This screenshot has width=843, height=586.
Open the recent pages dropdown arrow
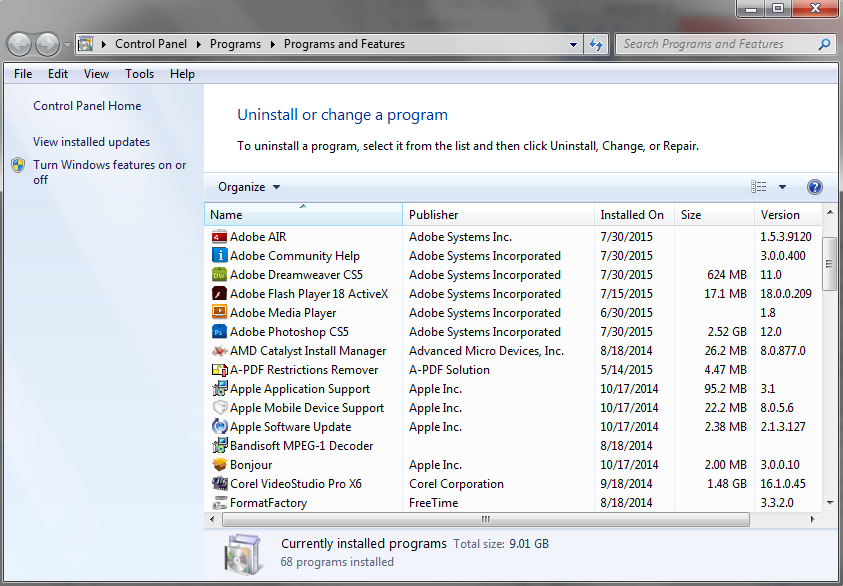pos(67,45)
